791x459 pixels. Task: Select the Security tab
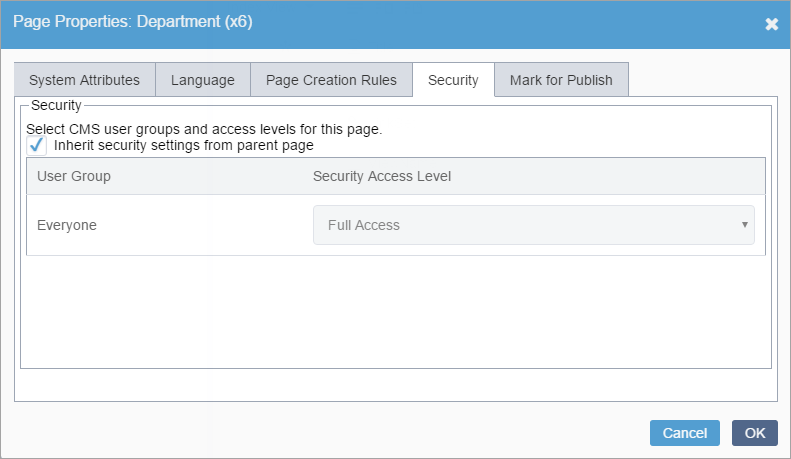point(453,80)
